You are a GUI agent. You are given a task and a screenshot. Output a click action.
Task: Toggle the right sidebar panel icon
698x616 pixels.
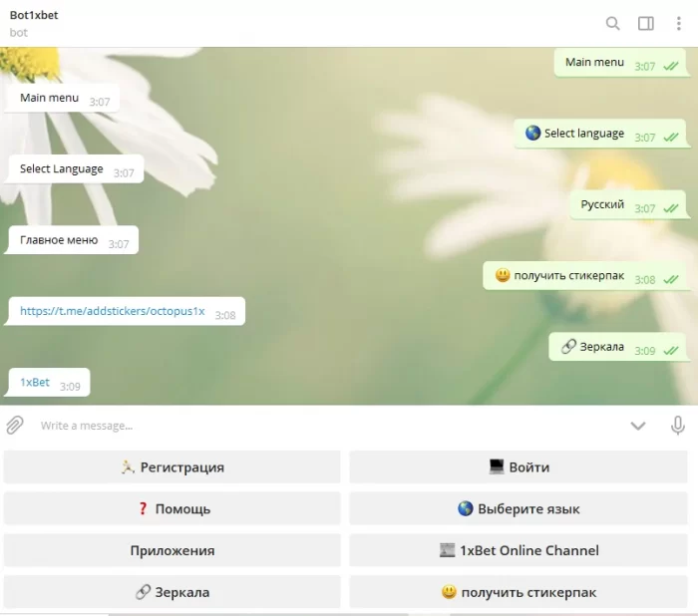click(645, 23)
